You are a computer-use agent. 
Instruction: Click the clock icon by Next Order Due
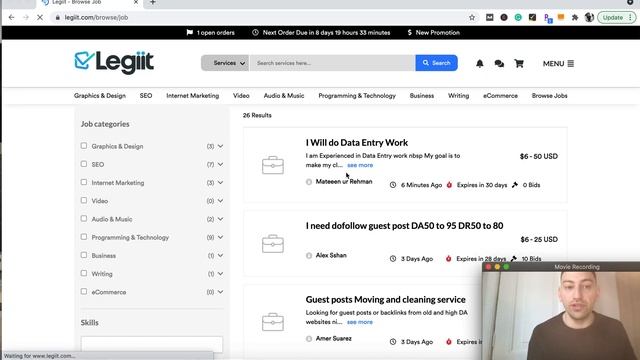click(x=256, y=32)
